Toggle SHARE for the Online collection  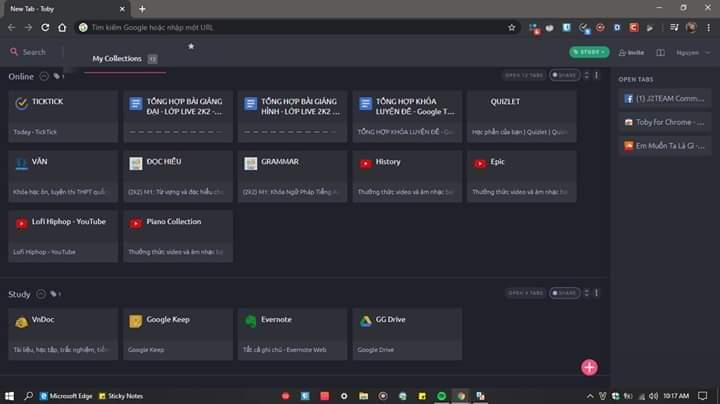coord(564,75)
